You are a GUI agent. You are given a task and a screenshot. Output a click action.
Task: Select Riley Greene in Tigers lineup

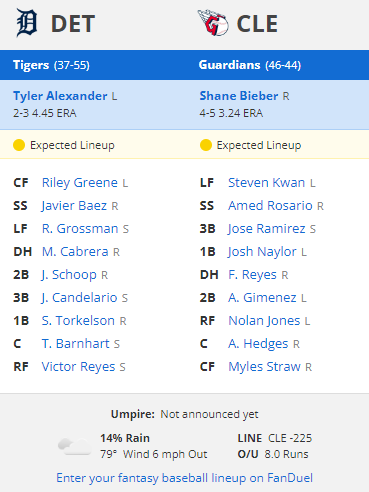click(80, 183)
